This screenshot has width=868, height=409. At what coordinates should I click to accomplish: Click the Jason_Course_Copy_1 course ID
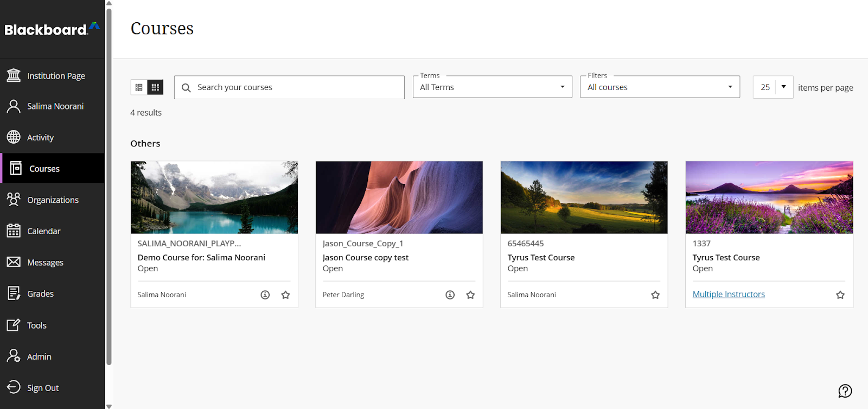tap(363, 244)
